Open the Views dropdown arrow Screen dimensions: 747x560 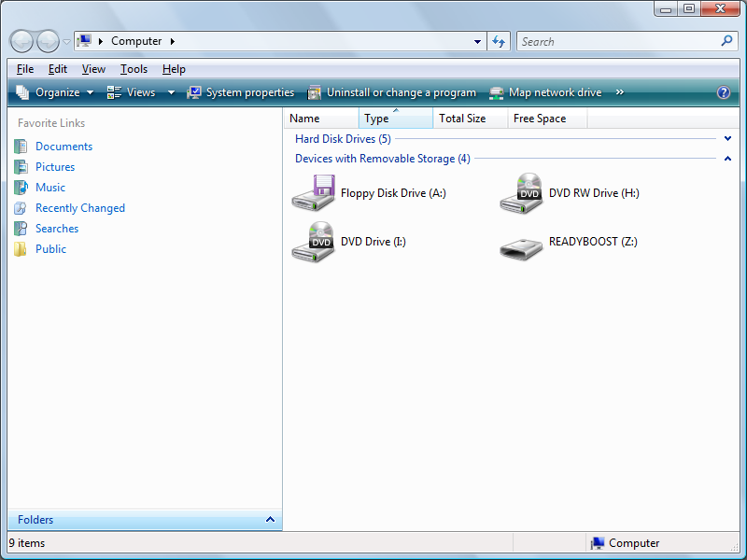[x=170, y=91]
